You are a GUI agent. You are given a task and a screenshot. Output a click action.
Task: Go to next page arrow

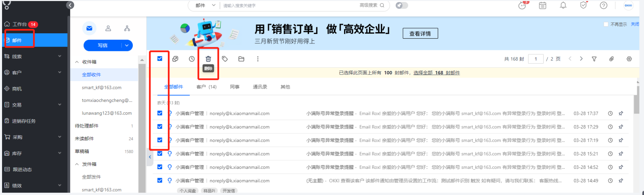[x=581, y=59]
